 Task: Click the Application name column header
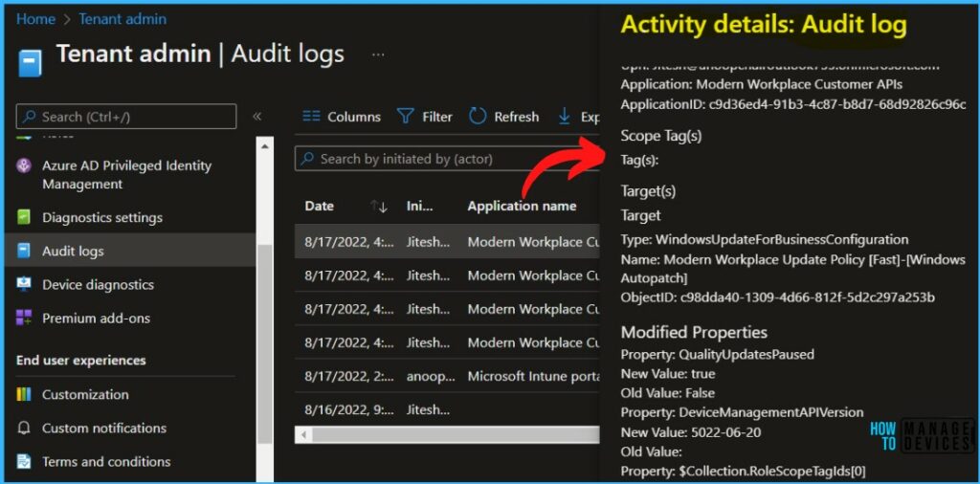point(522,206)
